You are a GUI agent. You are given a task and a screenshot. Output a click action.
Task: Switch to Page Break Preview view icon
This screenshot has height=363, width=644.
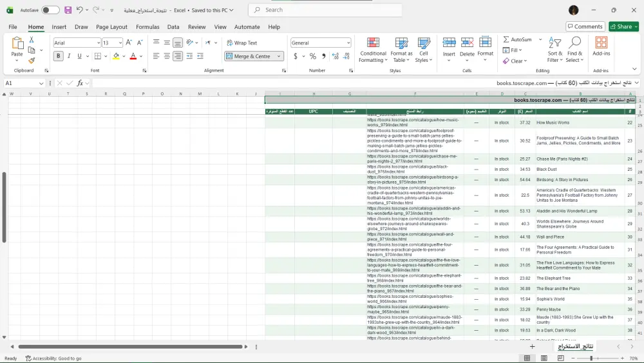[561, 358]
